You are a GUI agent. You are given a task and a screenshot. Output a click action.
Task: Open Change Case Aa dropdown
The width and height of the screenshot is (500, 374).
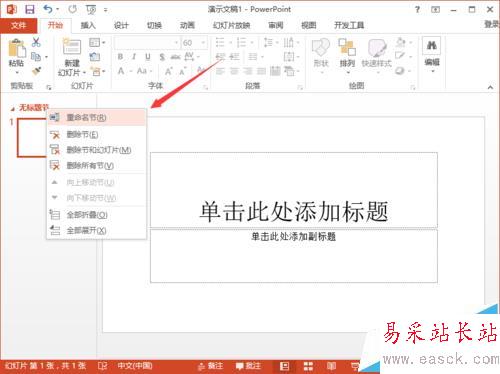point(144,71)
